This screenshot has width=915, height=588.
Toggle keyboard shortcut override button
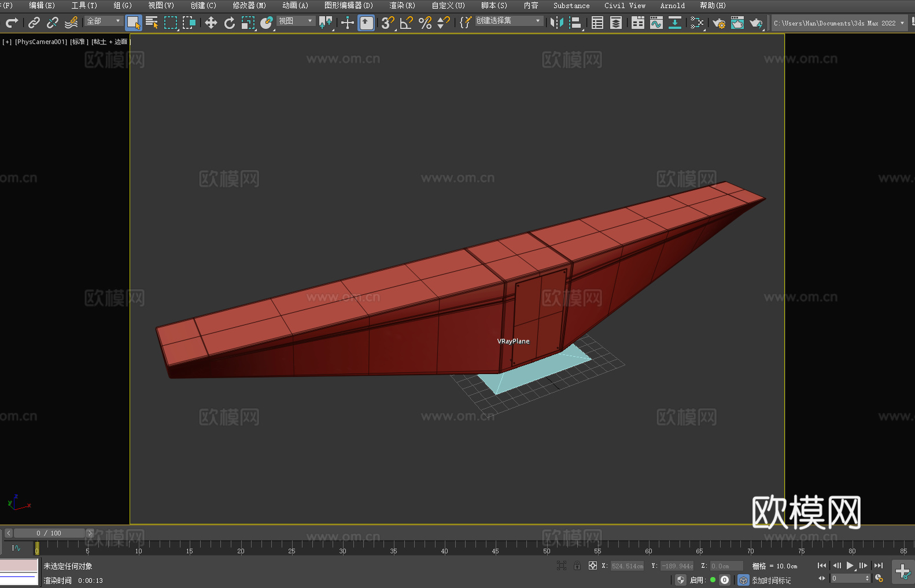pos(366,23)
